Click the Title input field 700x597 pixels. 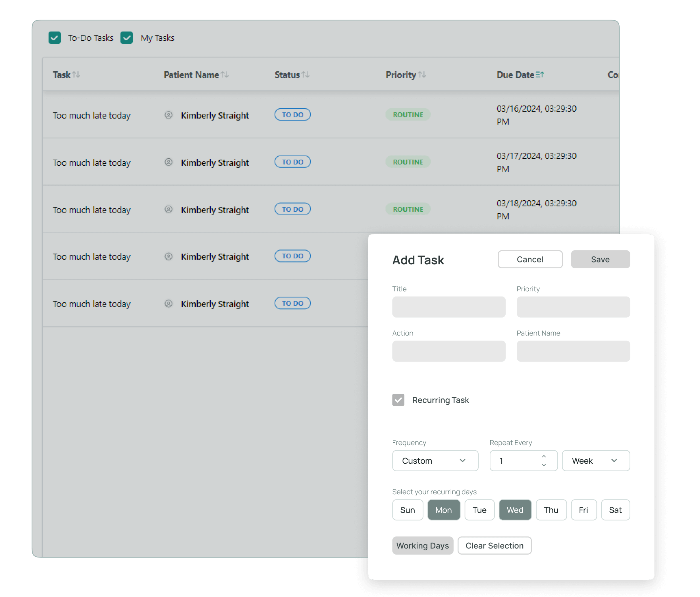[x=449, y=307]
